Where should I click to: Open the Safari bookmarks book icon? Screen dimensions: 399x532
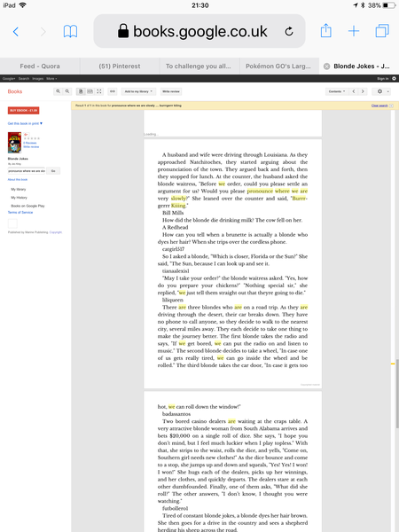pyautogui.click(x=70, y=32)
